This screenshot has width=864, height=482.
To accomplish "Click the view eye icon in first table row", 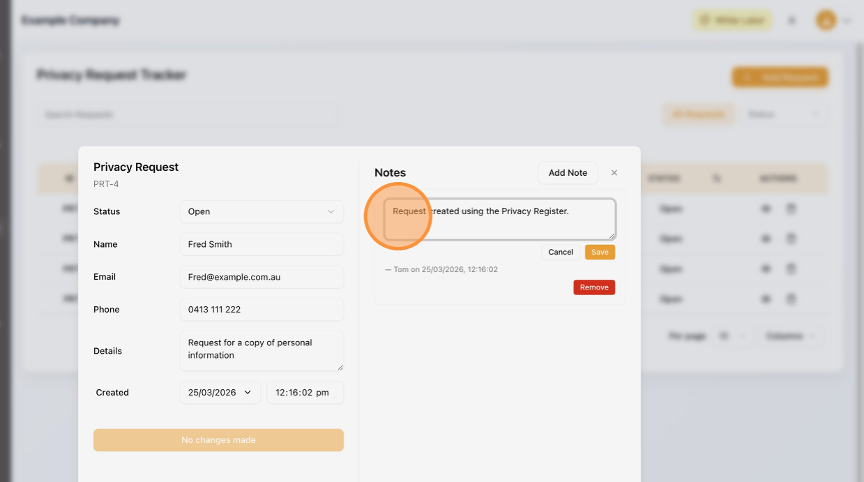I will click(x=767, y=210).
